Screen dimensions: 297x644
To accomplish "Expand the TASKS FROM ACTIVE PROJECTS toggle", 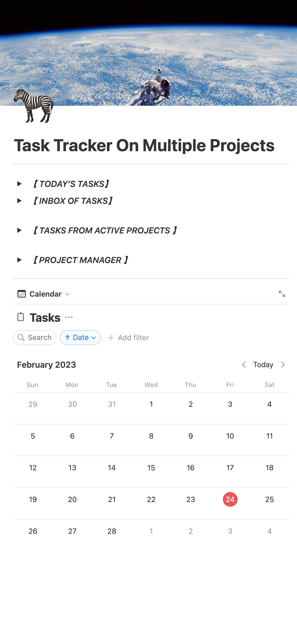I will (20, 230).
